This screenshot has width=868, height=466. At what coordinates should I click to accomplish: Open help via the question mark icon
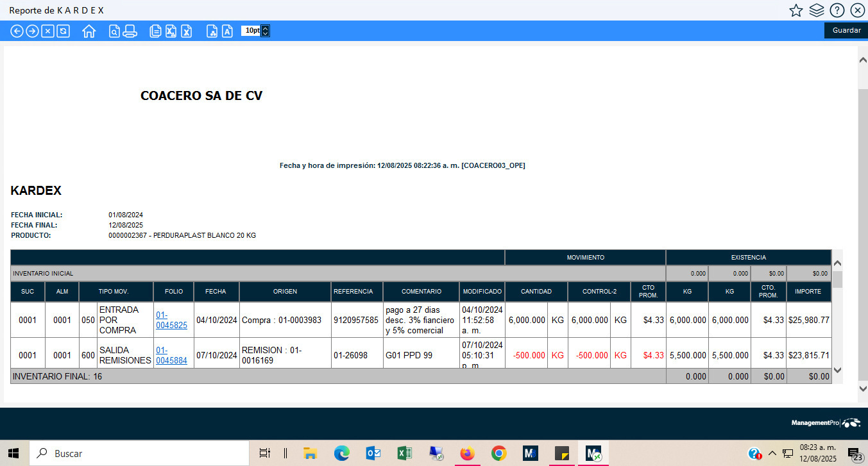pyautogui.click(x=837, y=10)
